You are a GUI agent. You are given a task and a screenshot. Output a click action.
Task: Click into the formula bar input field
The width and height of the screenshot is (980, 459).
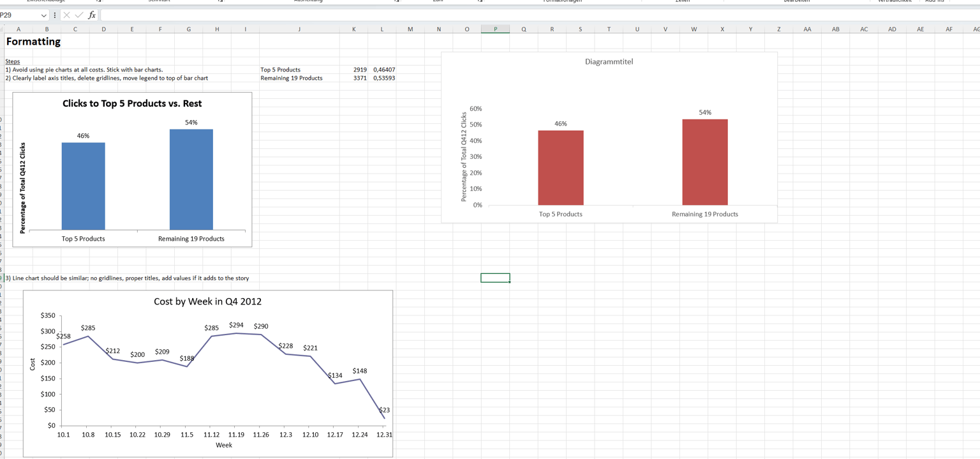coord(539,15)
